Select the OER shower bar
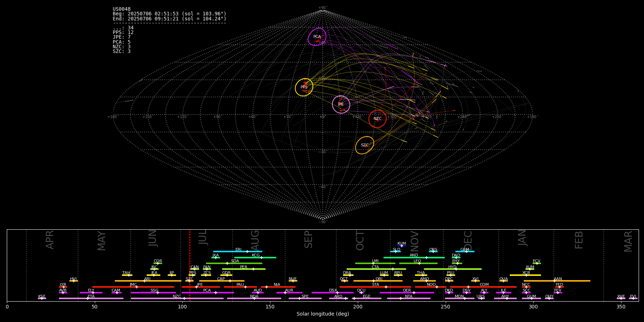Image resolution: width=644 pixels, height=322 pixels. point(407,293)
